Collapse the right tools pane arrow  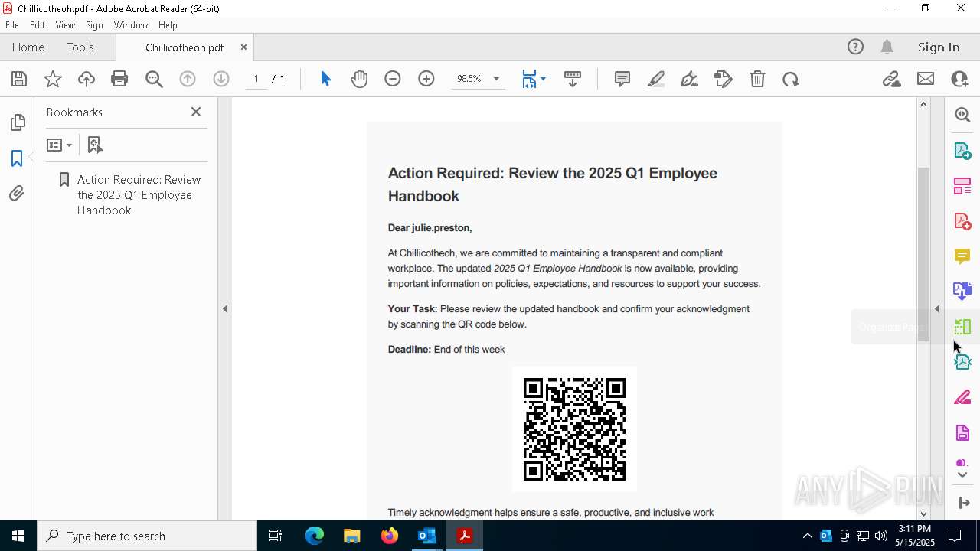937,309
